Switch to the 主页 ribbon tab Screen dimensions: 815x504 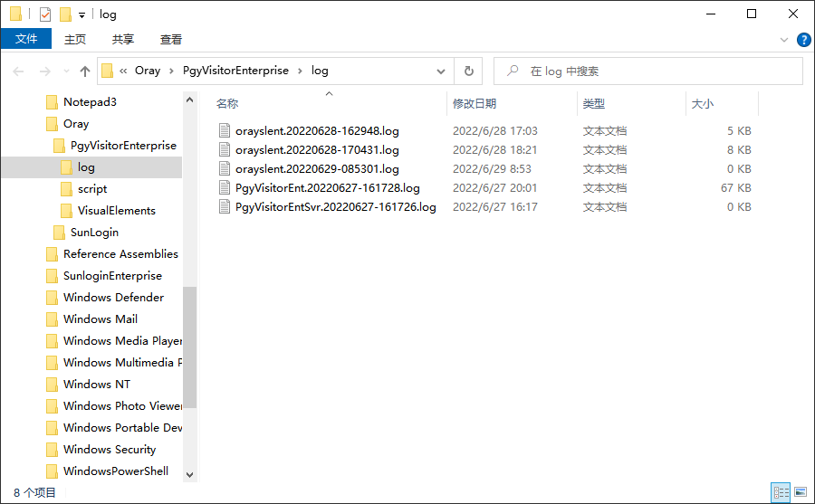tap(75, 39)
